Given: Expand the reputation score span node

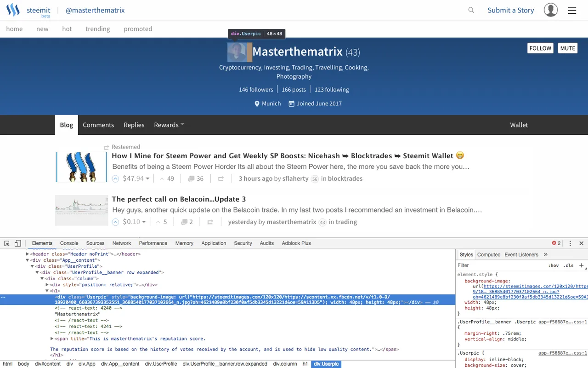Looking at the screenshot, I should [52, 339].
